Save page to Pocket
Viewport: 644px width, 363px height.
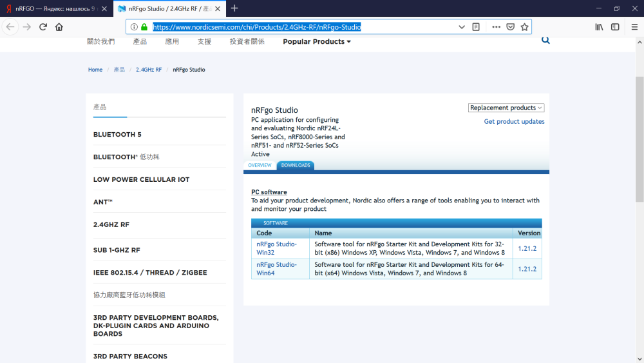(510, 27)
